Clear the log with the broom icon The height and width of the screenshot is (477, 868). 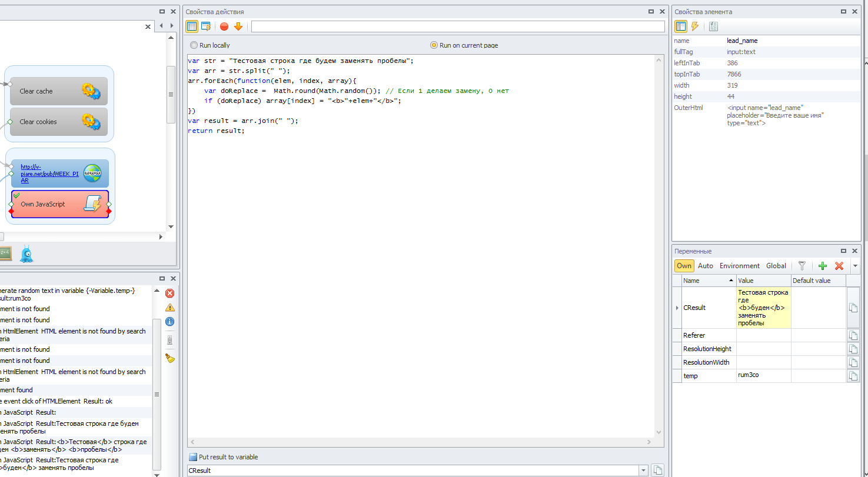(x=170, y=358)
